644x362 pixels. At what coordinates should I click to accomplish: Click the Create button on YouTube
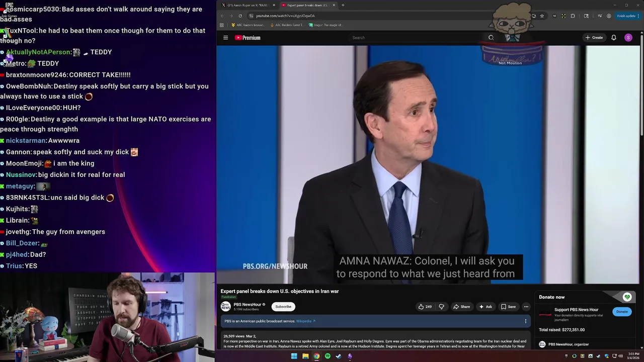pyautogui.click(x=594, y=38)
